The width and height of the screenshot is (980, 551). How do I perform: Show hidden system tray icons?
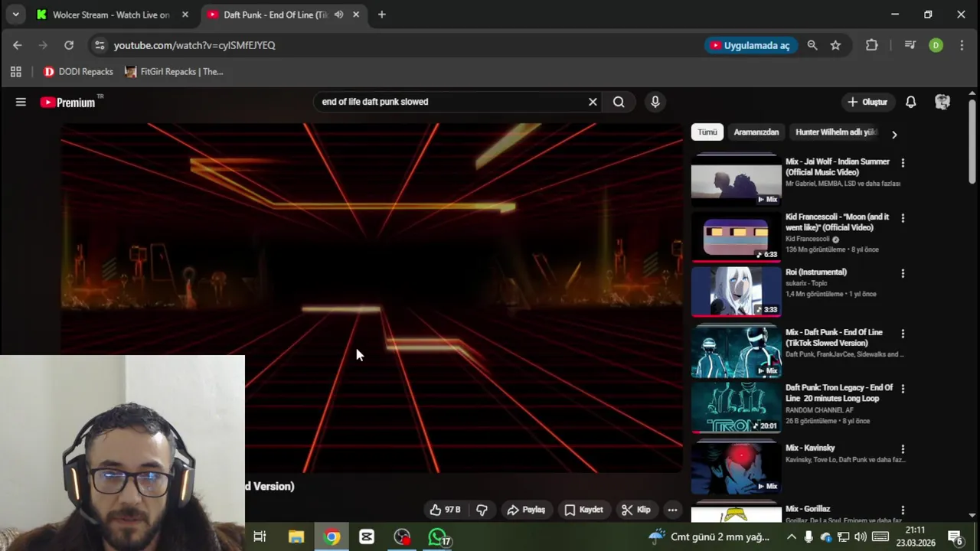click(791, 537)
